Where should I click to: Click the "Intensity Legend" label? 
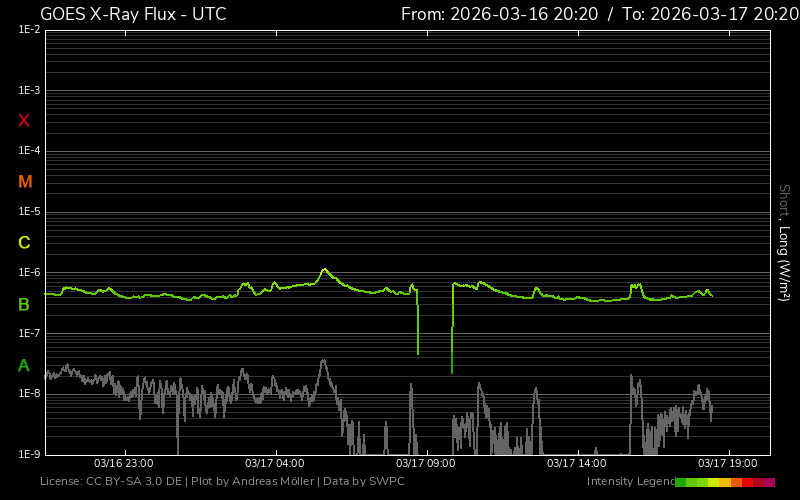pos(631,482)
